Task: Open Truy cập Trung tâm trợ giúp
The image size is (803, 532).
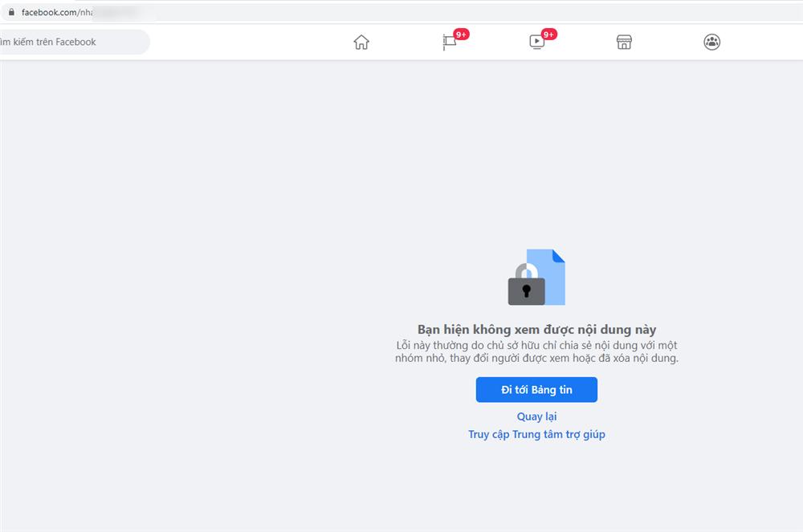Action: pos(537,434)
